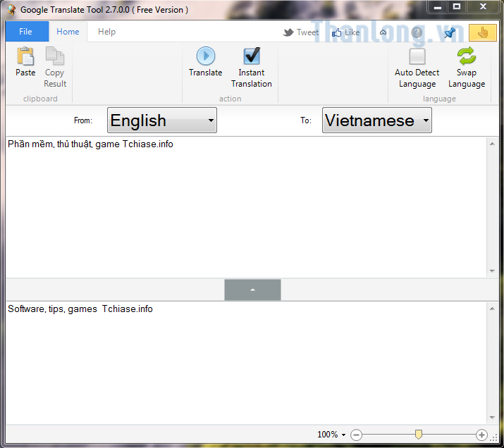504x448 pixels.
Task: Click the zoom out minus icon
Action: pyautogui.click(x=356, y=435)
